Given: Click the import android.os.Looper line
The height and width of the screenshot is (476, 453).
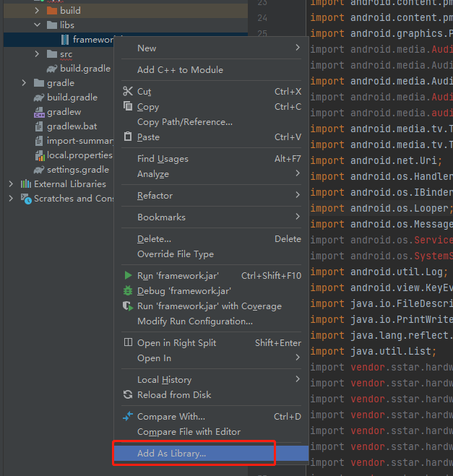Looking at the screenshot, I should pyautogui.click(x=381, y=208).
